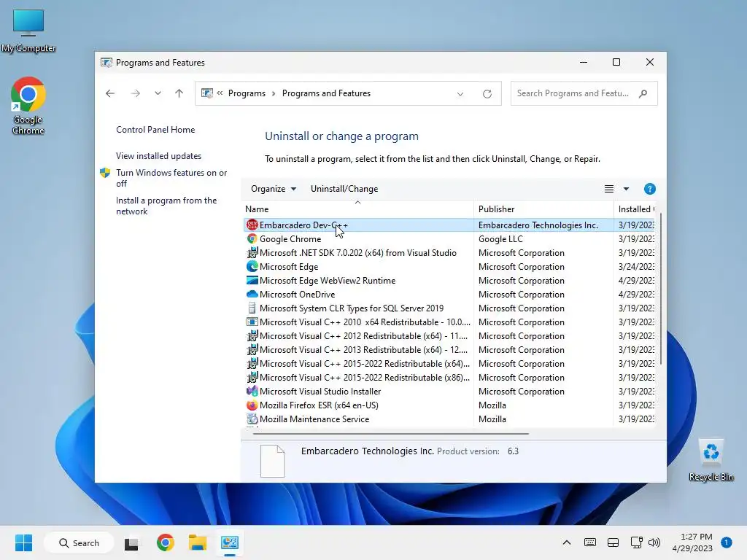Click Uninstall/Change in the toolbar
747x560 pixels.
(344, 189)
